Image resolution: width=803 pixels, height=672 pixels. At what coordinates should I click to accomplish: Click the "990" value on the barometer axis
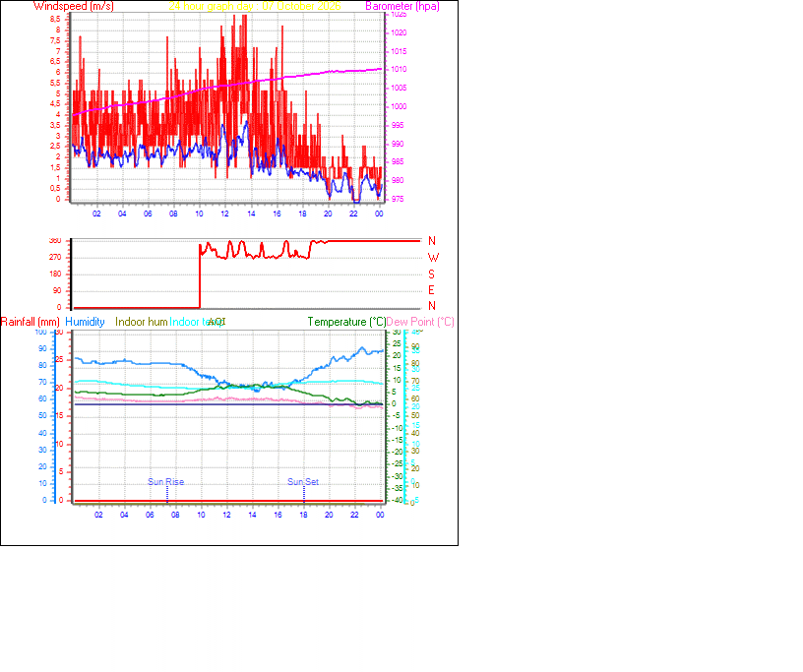398,144
